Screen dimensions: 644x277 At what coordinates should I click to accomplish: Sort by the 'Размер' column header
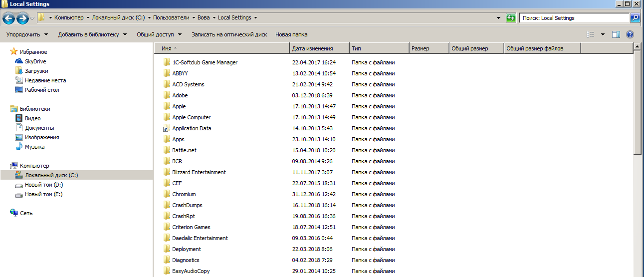click(429, 48)
